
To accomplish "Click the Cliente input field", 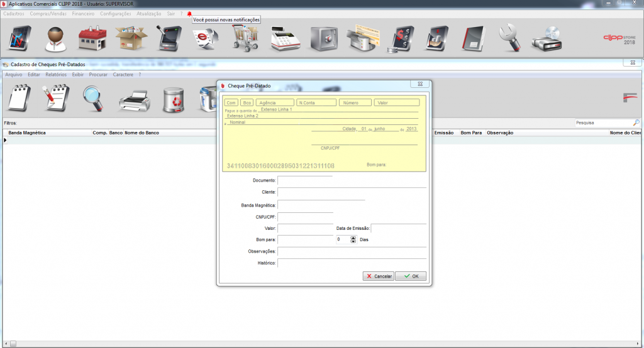I will point(352,193).
